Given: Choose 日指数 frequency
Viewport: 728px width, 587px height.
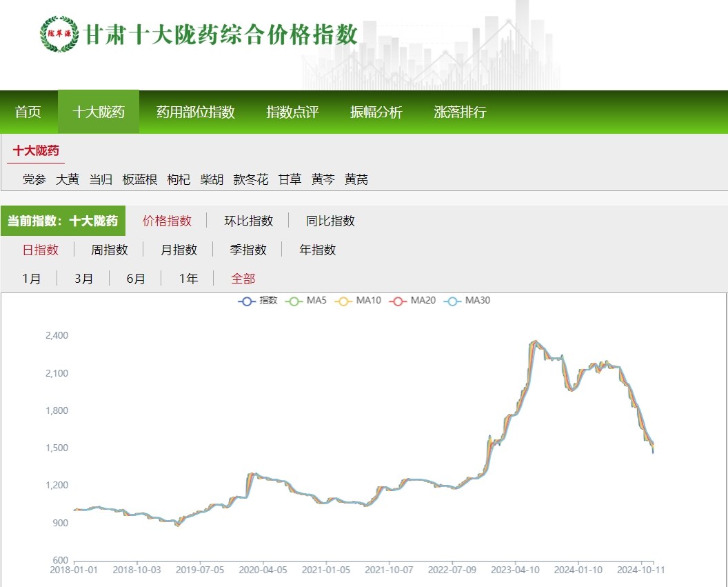Looking at the screenshot, I should tap(41, 250).
